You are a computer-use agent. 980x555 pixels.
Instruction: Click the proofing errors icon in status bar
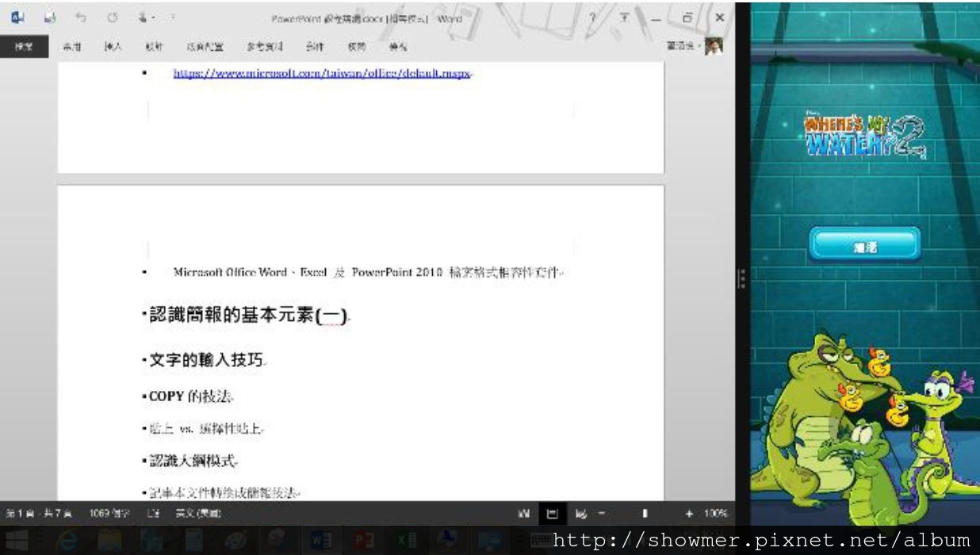(153, 514)
